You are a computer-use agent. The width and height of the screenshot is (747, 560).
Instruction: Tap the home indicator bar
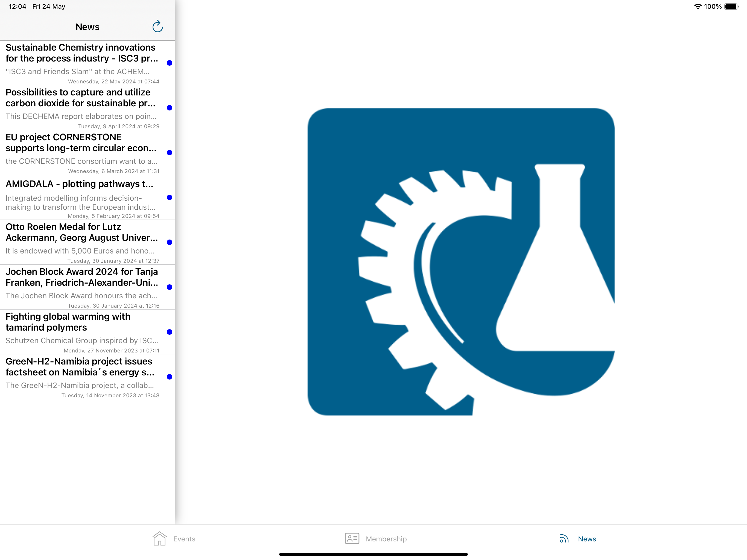click(x=373, y=554)
